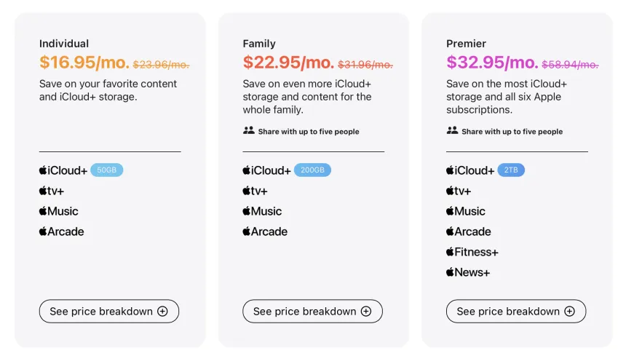Click the Apple Arcade logo in Family plan
The width and height of the screenshot is (618, 364).
coord(265,232)
